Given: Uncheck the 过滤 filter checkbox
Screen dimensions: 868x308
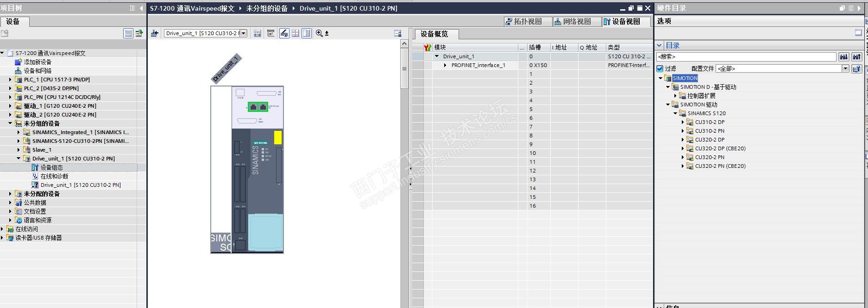Looking at the screenshot, I should tap(660, 68).
